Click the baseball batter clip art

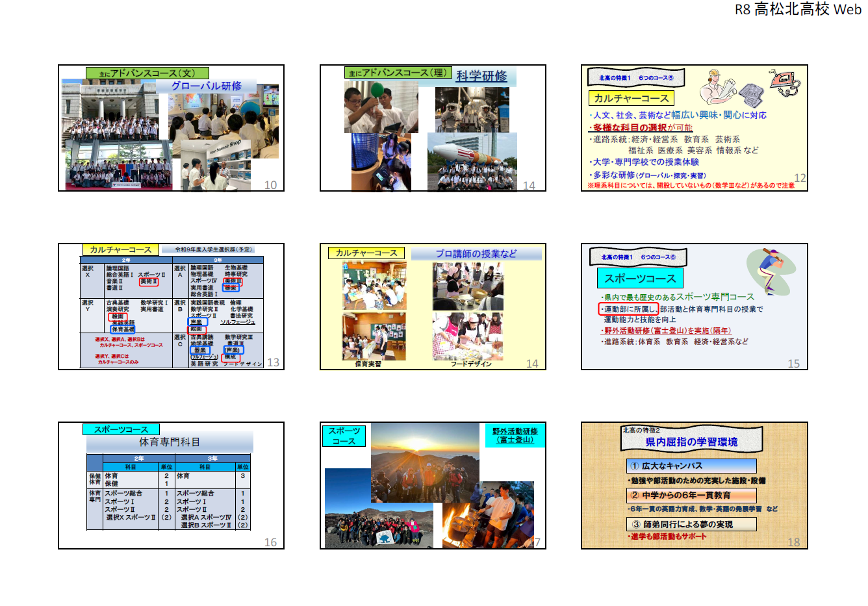pyautogui.click(x=771, y=271)
